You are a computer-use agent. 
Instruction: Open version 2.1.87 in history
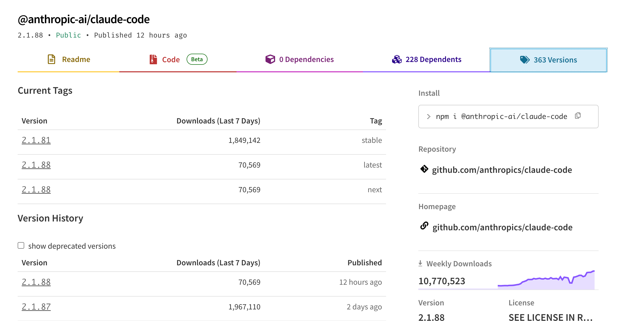36,307
